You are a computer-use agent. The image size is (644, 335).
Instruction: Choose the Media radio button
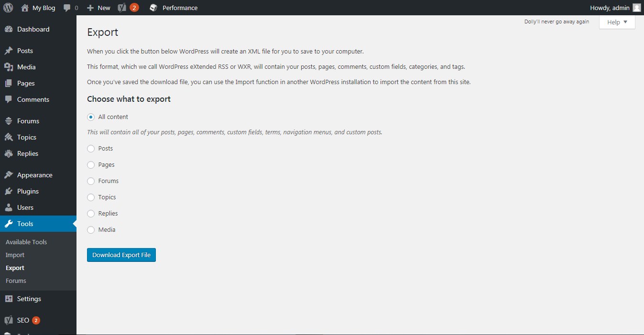pos(91,230)
